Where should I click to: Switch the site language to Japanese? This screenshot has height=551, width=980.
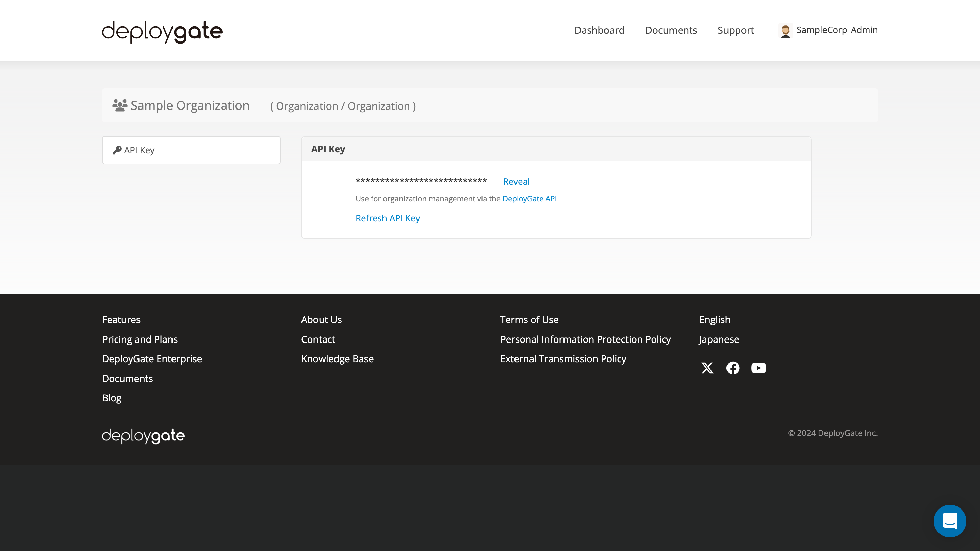[719, 339]
